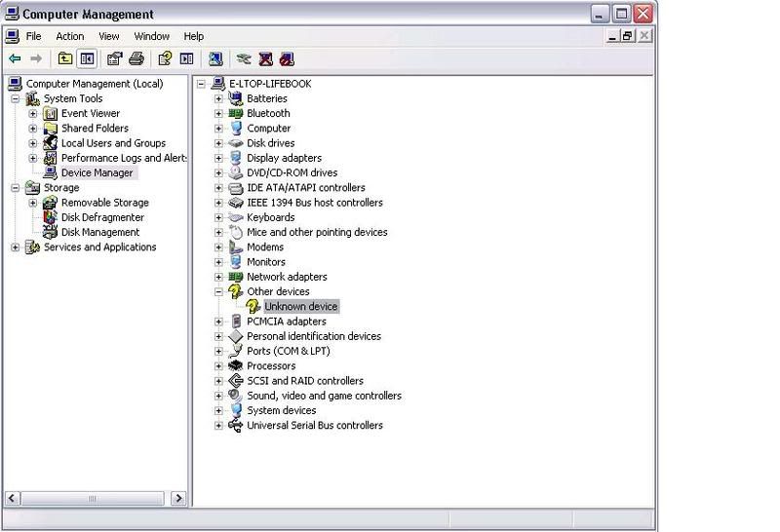Click the Sound, video and game controllers icon
The width and height of the screenshot is (780, 532).
(x=235, y=396)
